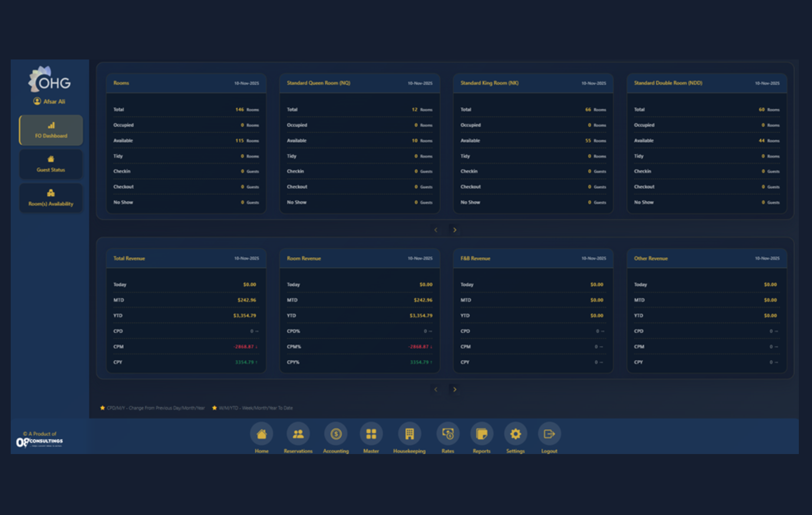Go to previous room cards page
Image resolution: width=812 pixels, height=515 pixels.
[436, 230]
